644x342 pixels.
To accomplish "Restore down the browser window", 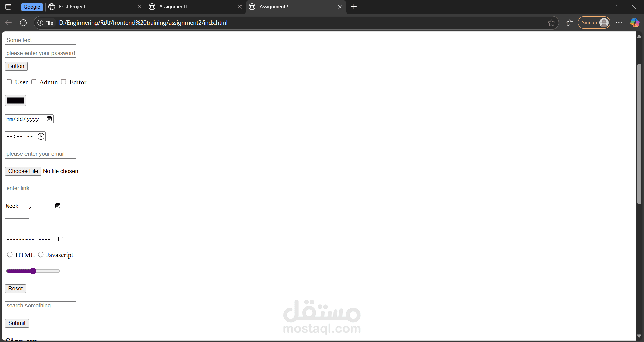I will (x=615, y=7).
